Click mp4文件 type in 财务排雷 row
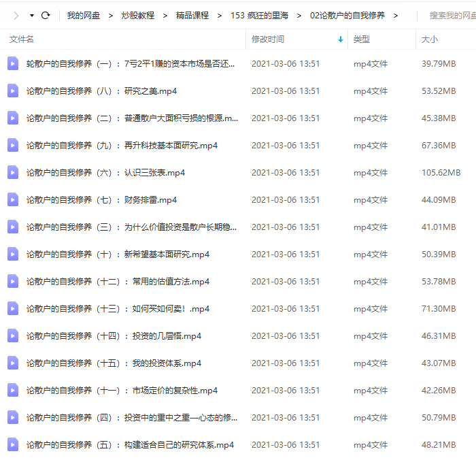The width and height of the screenshot is (476, 460). (371, 200)
